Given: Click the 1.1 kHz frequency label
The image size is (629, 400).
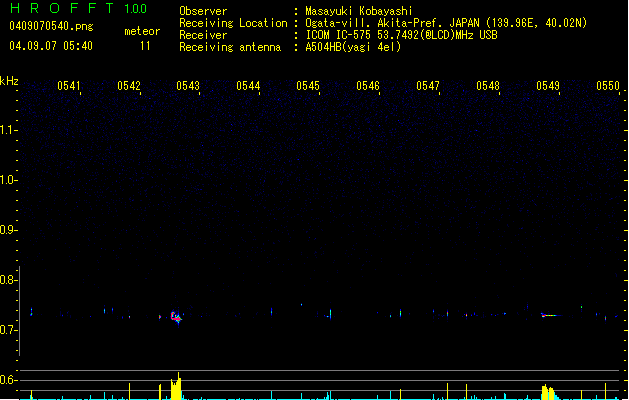Looking at the screenshot, I should point(8,130).
